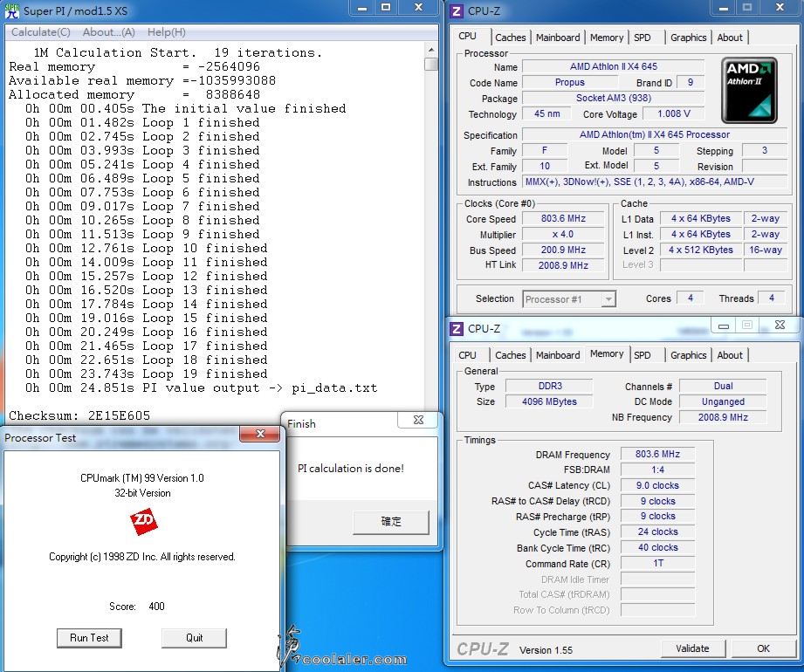Click the bottom CPU-Z window Z logo icon
804x672 pixels.
tap(457, 328)
